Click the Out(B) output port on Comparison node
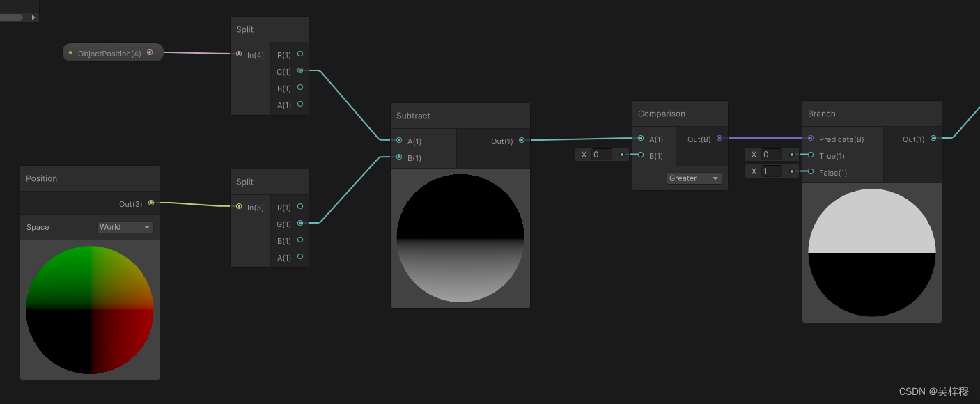This screenshot has height=404, width=980. pyautogui.click(x=720, y=139)
